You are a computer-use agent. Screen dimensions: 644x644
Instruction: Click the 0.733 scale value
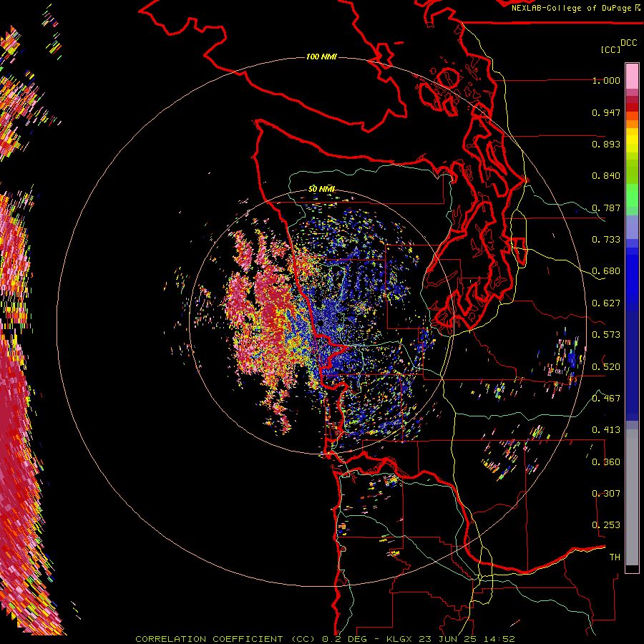coord(606,240)
